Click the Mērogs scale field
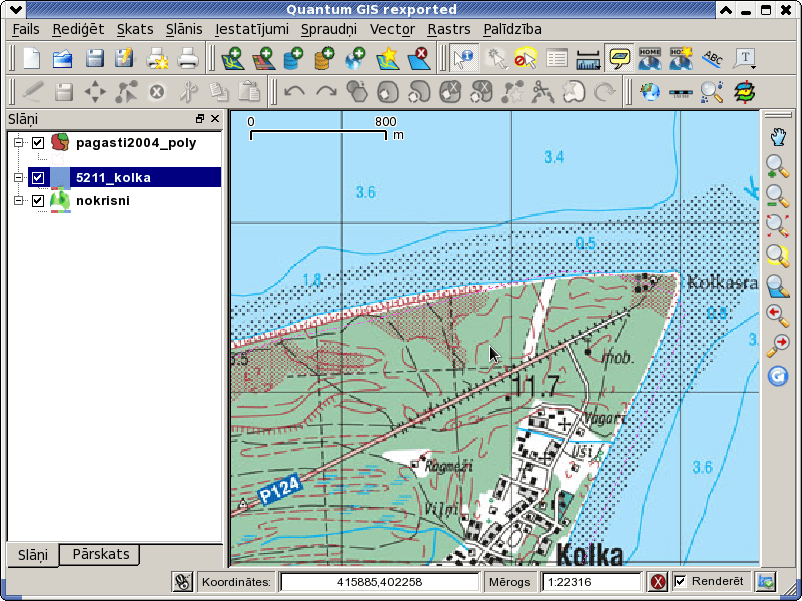The height and width of the screenshot is (601, 802). (591, 582)
